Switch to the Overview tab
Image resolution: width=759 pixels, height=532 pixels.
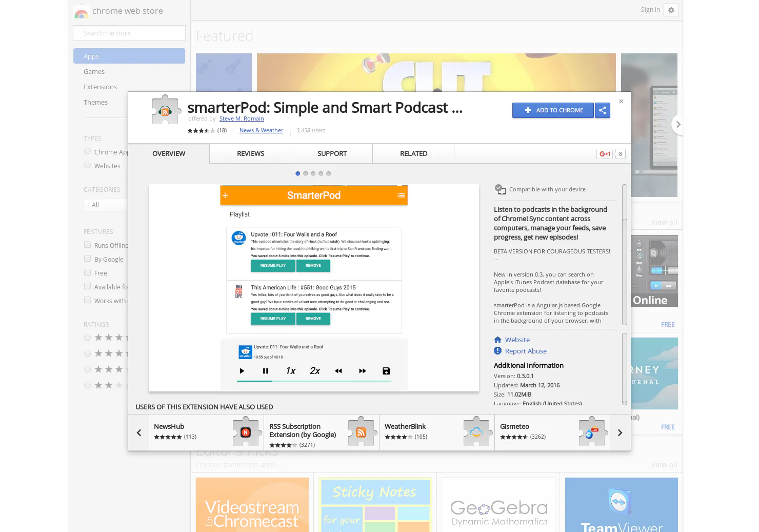pyautogui.click(x=169, y=153)
